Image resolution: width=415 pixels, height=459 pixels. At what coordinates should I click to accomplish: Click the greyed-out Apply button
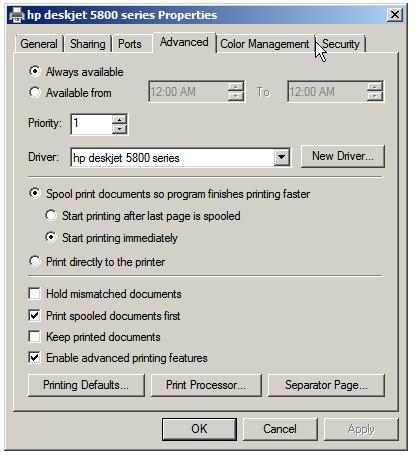(x=361, y=429)
